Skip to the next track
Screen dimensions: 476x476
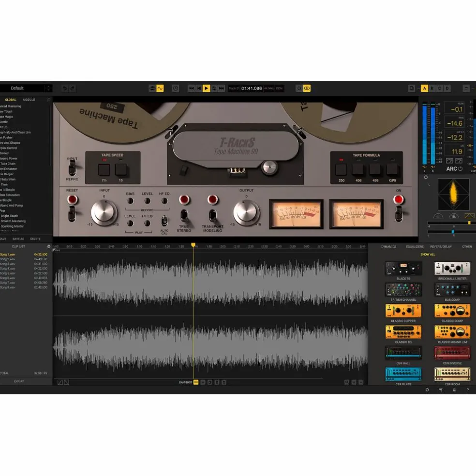222,89
